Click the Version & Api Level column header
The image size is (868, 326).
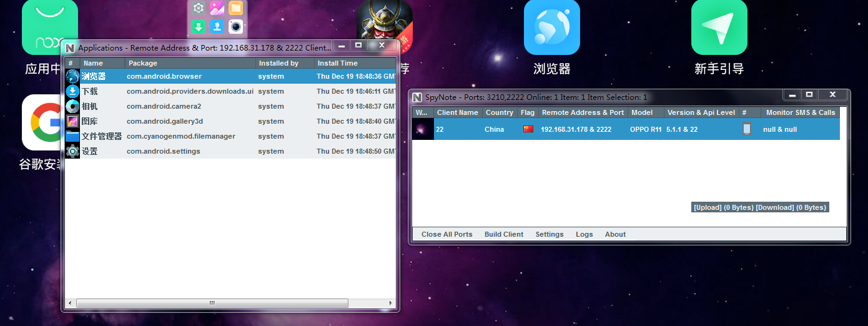click(x=701, y=112)
